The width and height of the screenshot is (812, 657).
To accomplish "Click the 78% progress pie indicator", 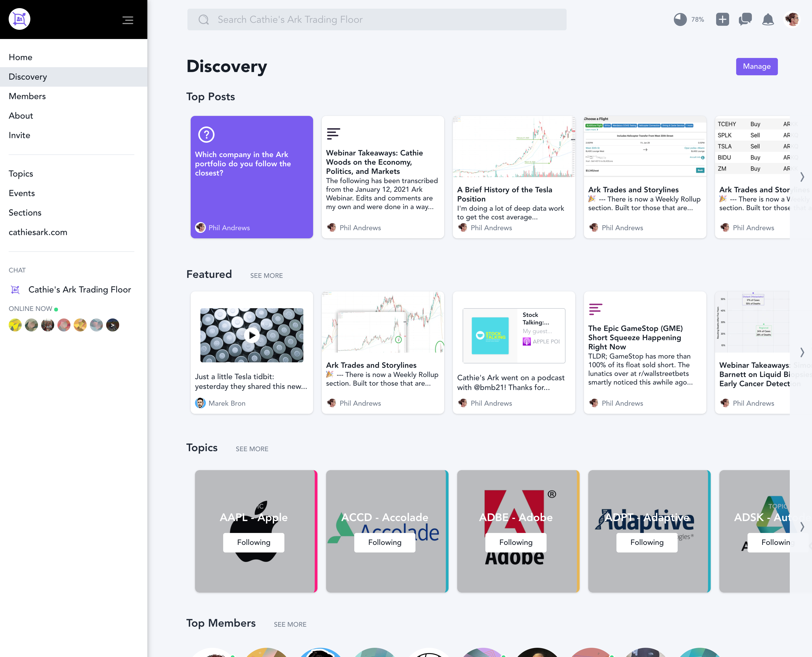I will pyautogui.click(x=680, y=19).
